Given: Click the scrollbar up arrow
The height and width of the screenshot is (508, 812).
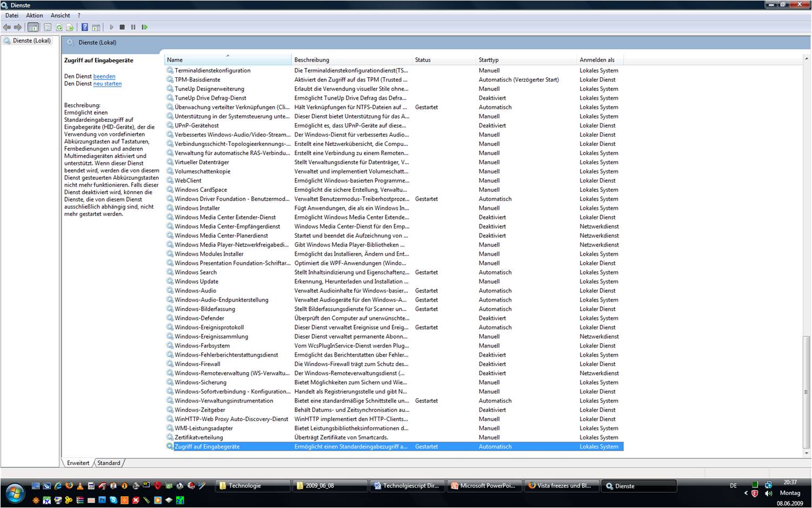Looking at the screenshot, I should tap(806, 58).
